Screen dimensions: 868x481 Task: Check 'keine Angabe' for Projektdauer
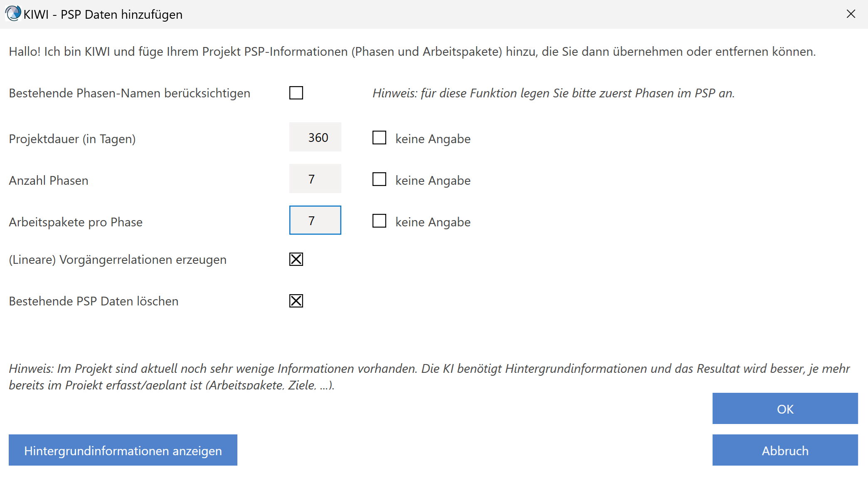[x=379, y=138]
